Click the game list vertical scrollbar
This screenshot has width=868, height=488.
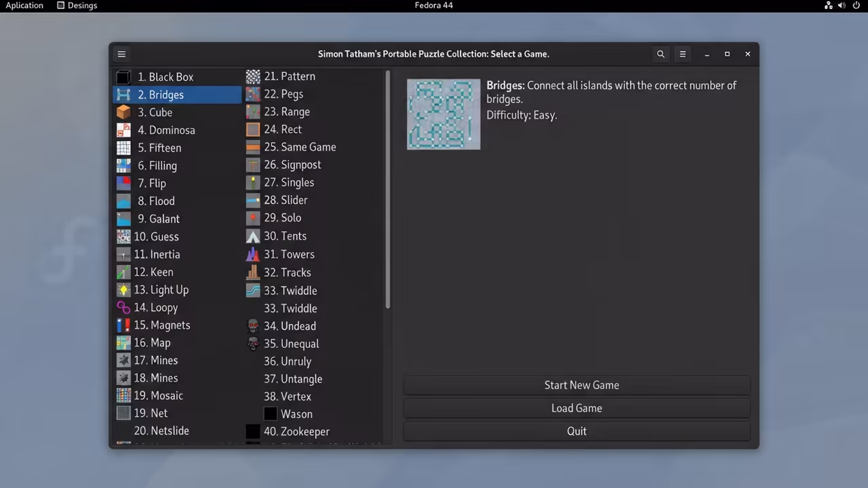(388, 190)
